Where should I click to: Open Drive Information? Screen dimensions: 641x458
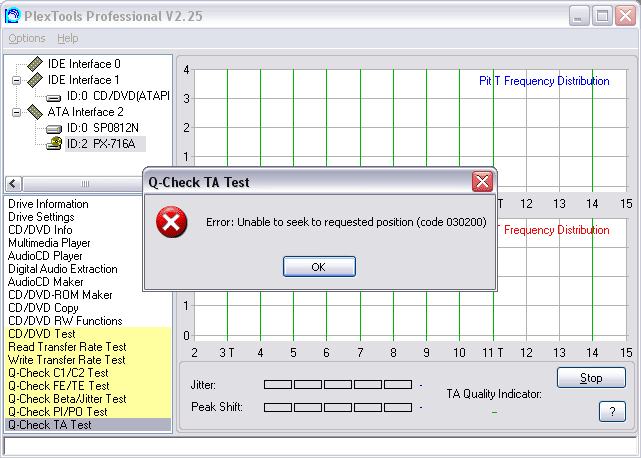coord(48,204)
